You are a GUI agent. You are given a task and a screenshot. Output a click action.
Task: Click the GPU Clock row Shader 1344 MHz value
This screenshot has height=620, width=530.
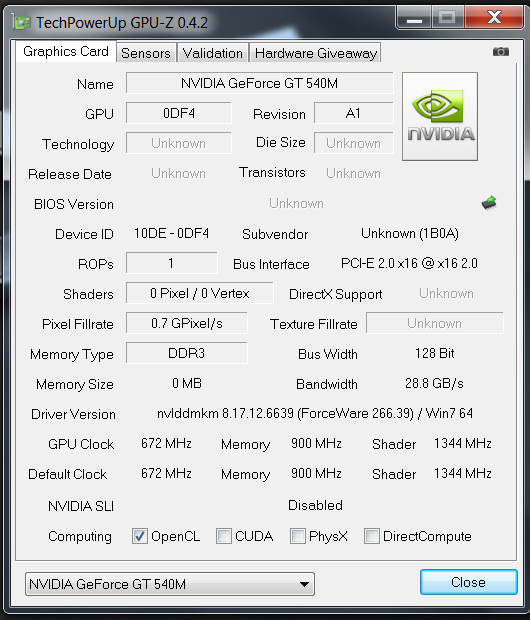tap(463, 443)
